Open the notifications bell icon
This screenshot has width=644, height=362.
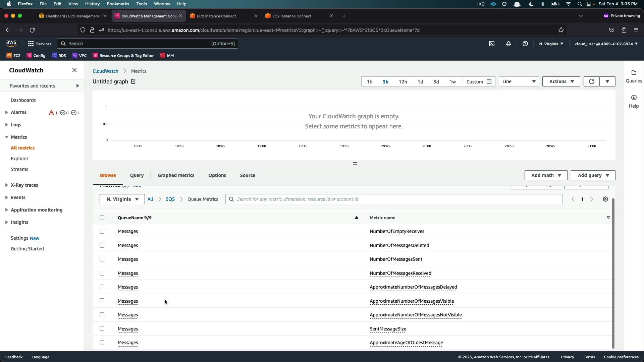click(x=508, y=44)
